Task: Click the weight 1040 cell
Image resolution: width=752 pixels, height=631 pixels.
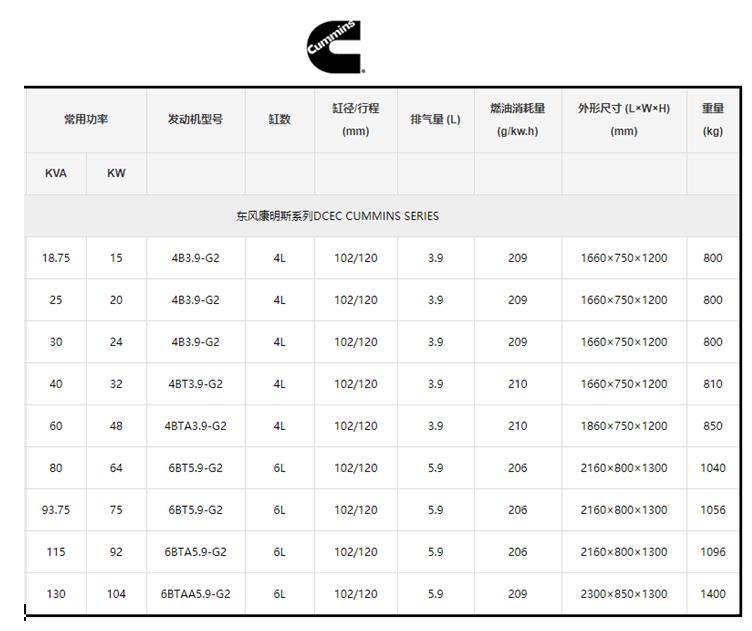Action: pyautogui.click(x=713, y=468)
